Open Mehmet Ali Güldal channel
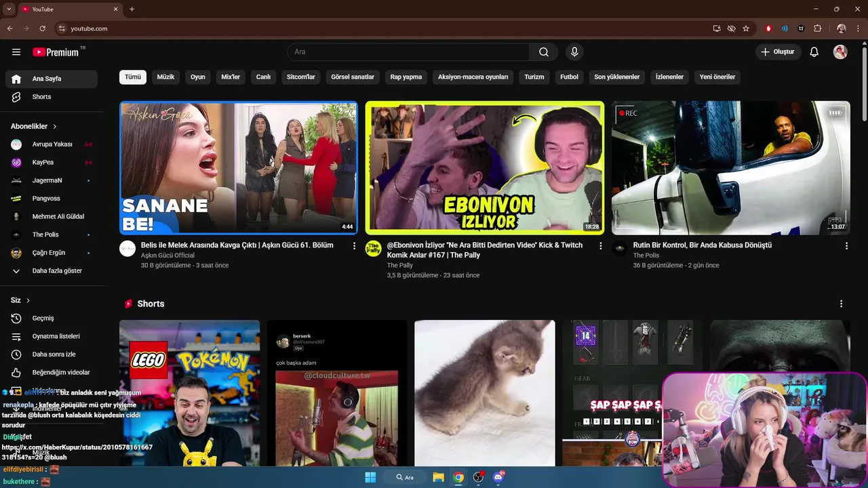 [x=52, y=217]
